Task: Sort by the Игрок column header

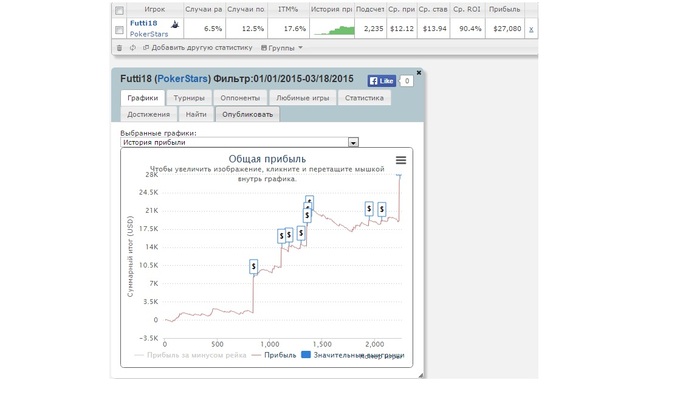Action: coord(154,9)
